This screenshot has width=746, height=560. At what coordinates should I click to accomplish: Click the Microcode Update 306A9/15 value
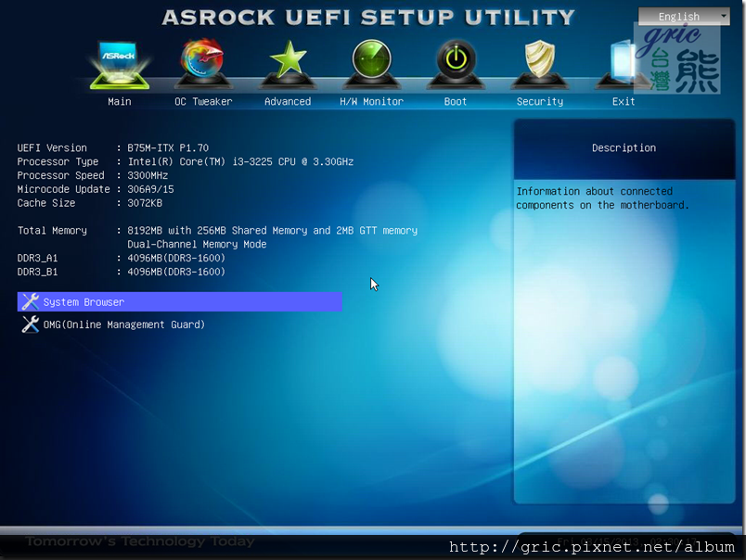point(150,189)
